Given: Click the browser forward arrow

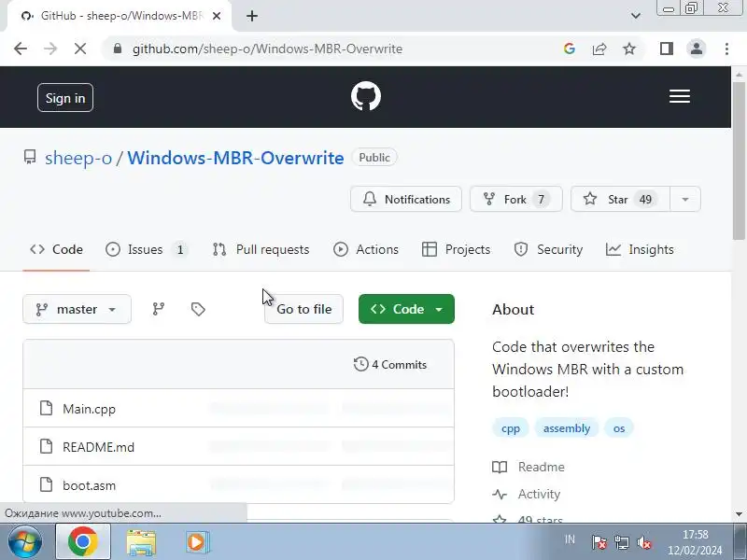Looking at the screenshot, I should [x=50, y=49].
